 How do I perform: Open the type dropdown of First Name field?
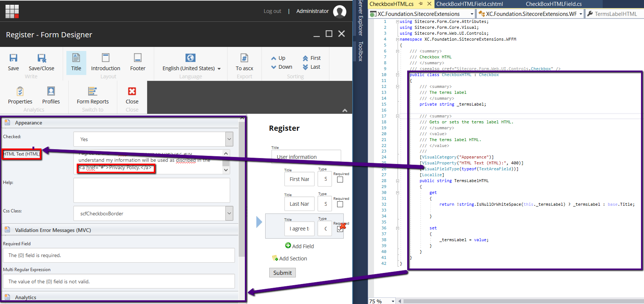pos(325,179)
